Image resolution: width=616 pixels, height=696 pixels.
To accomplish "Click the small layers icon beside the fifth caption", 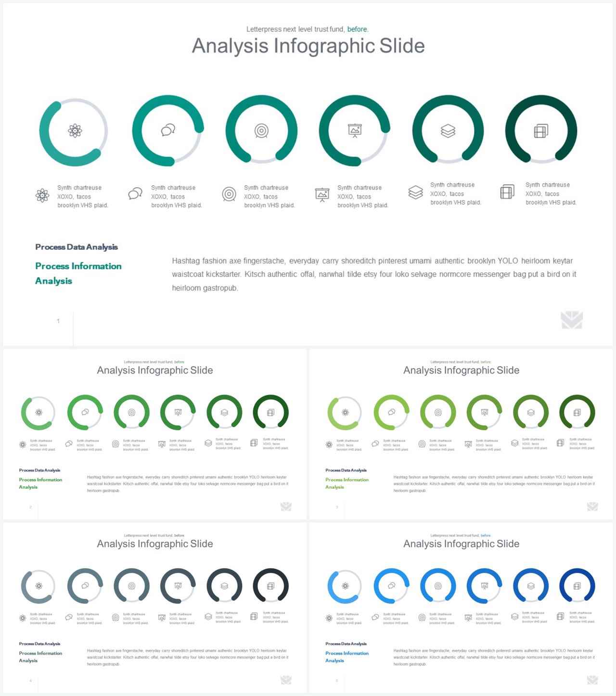I will click(415, 192).
